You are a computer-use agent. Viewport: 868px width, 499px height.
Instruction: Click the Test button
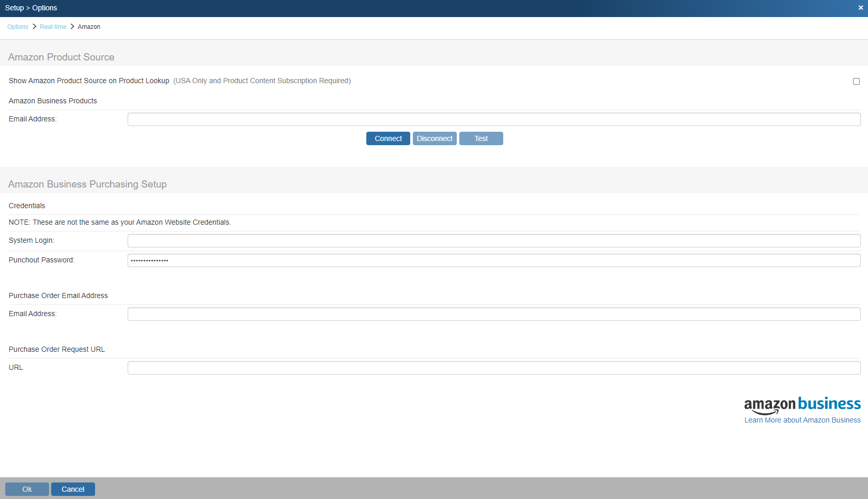[481, 138]
